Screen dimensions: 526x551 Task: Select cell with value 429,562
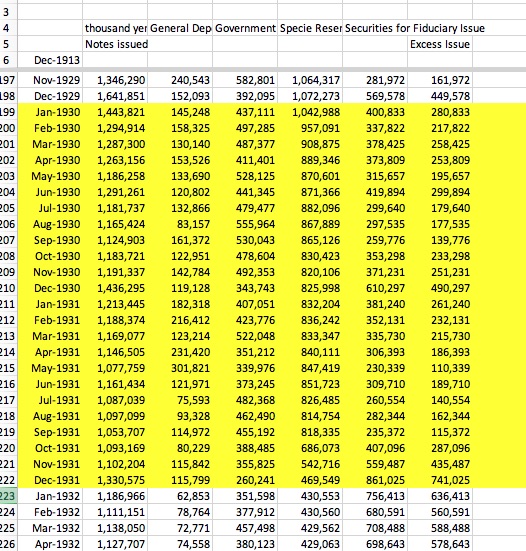click(x=310, y=528)
